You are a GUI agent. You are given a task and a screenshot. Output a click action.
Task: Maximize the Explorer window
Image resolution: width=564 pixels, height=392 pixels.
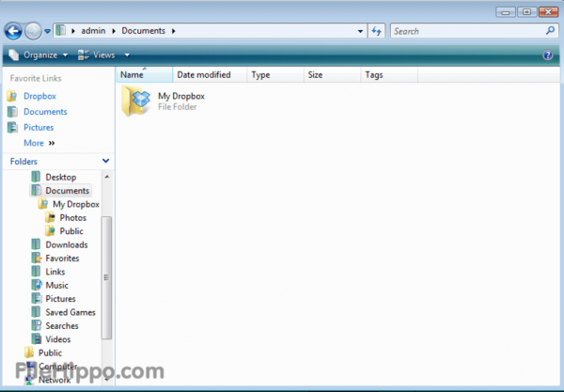[527, 12]
